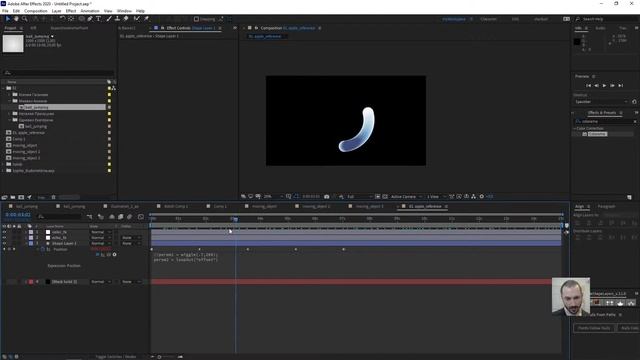This screenshot has height=360, width=640.
Task: Toggle the Position stopwatch on Shape Layer 1
Action: (x=43, y=249)
